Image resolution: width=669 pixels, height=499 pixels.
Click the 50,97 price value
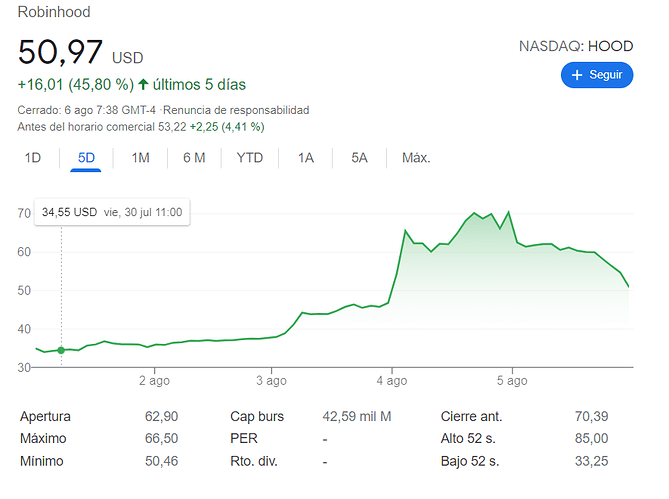coord(60,52)
